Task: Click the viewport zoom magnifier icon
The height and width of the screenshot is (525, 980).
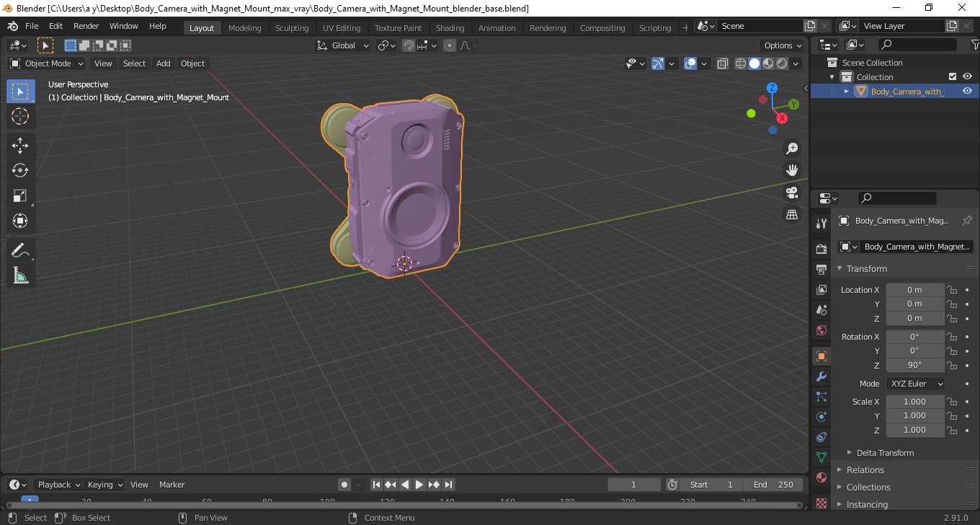Action: pos(792,149)
